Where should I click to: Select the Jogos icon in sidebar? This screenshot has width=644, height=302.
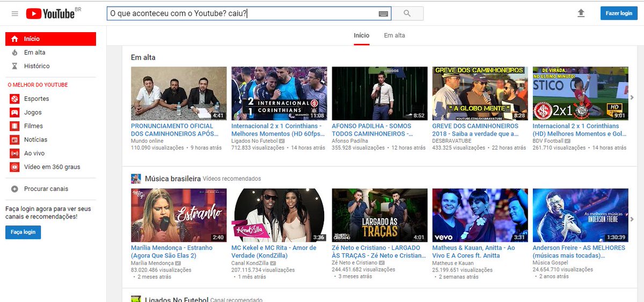(x=14, y=113)
